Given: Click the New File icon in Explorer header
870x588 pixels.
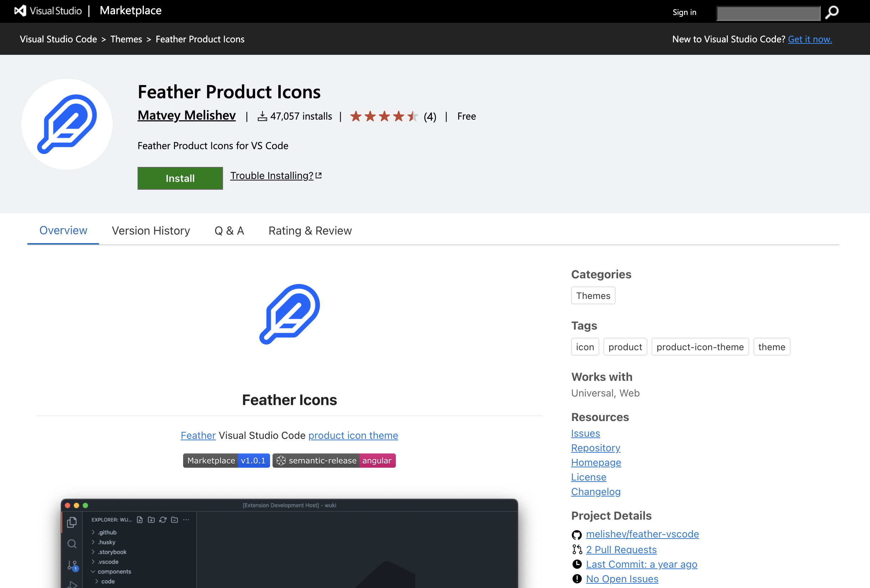Looking at the screenshot, I should coord(140,520).
